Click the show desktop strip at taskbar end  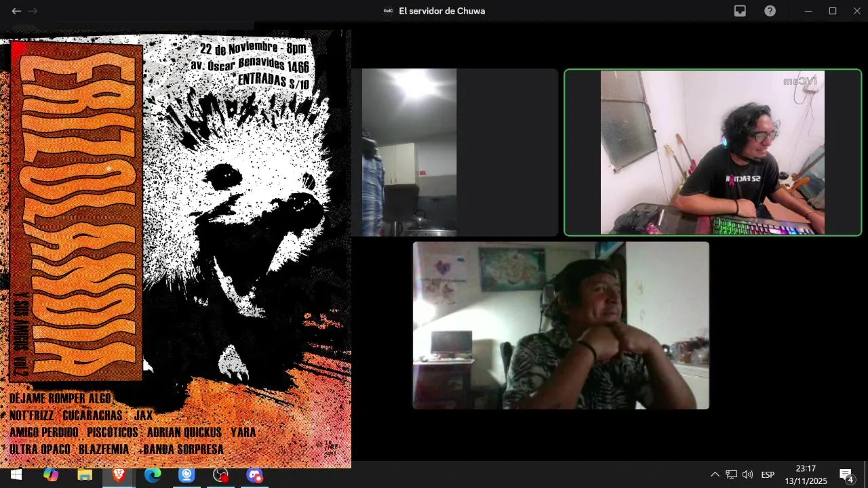click(866, 475)
